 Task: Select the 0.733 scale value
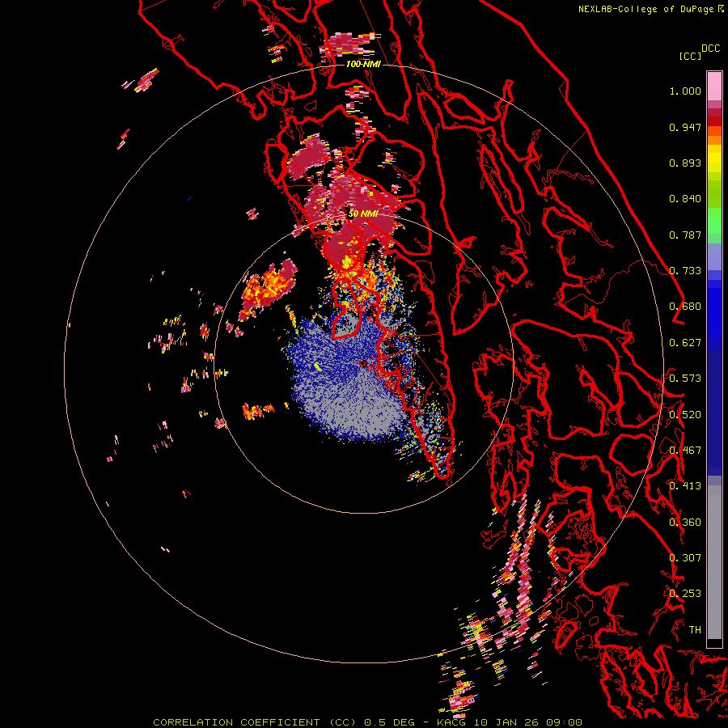point(685,271)
